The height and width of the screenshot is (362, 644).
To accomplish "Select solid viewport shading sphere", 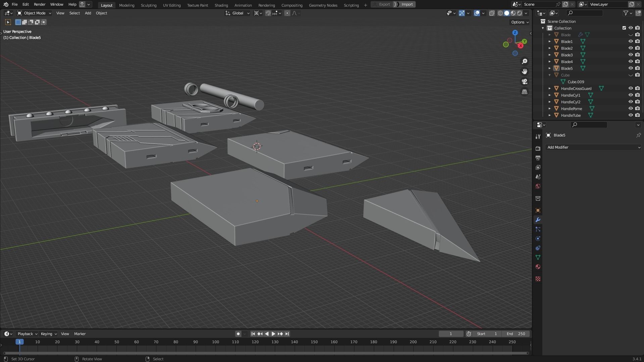I will click(507, 13).
